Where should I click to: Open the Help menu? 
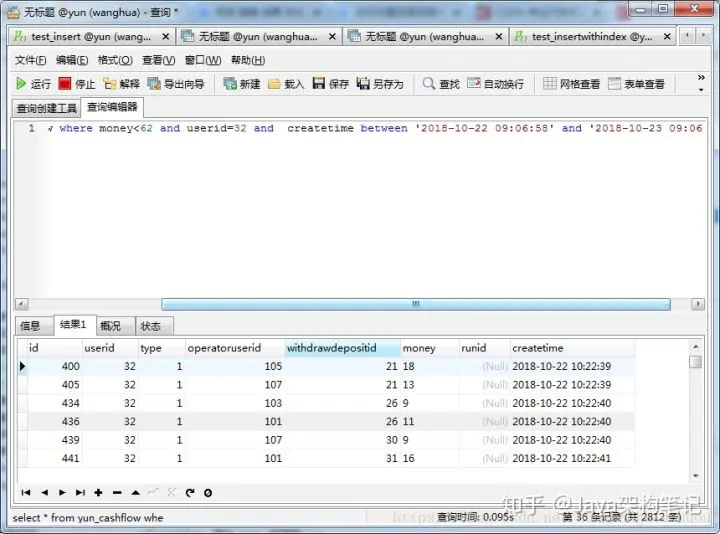click(248, 60)
